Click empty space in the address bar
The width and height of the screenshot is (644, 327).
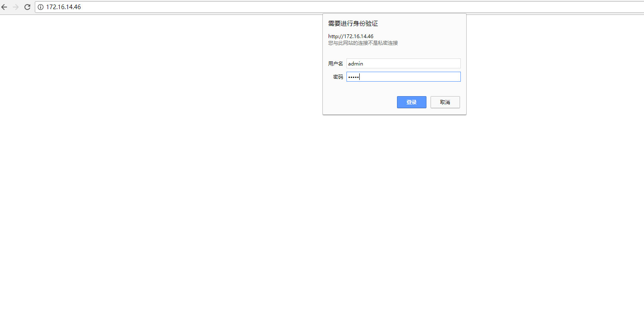coord(332,7)
